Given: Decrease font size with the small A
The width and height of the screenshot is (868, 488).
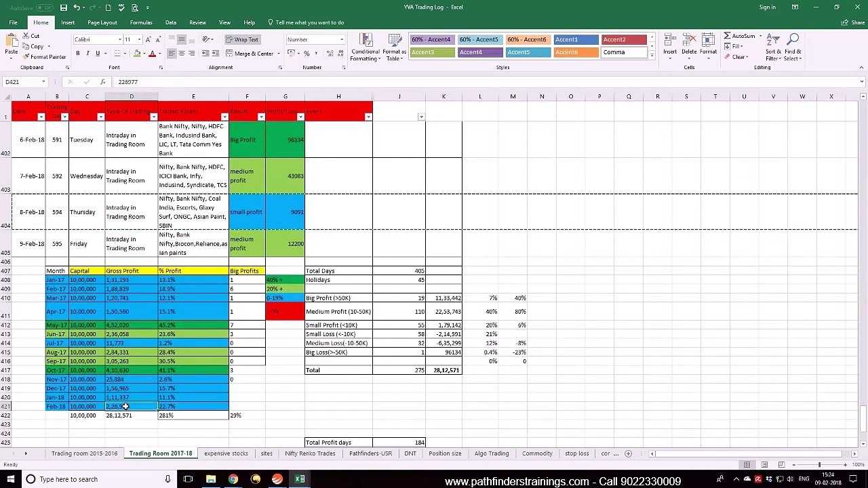Looking at the screenshot, I should pos(157,39).
